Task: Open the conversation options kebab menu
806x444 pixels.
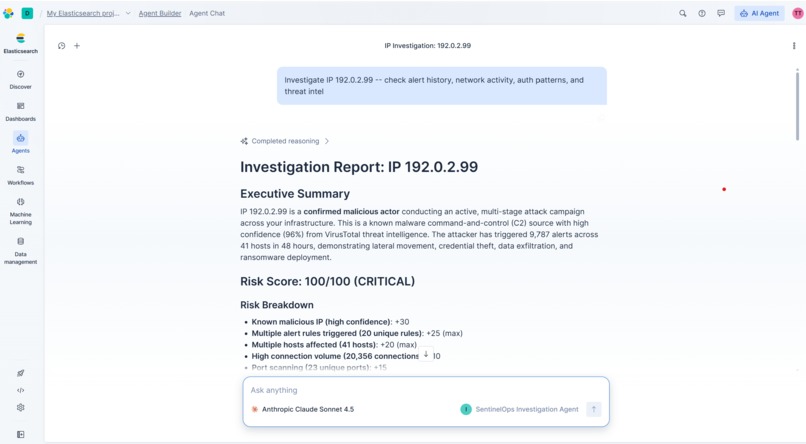Action: 794,46
